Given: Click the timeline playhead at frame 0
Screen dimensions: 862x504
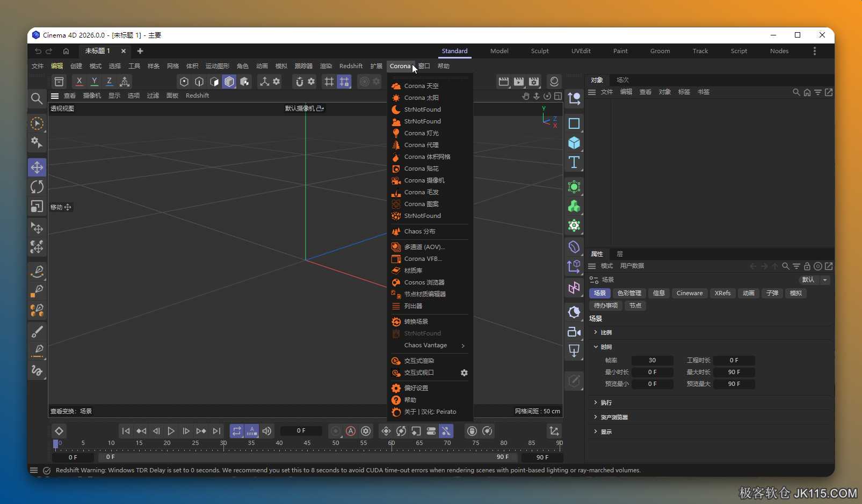Looking at the screenshot, I should point(55,444).
